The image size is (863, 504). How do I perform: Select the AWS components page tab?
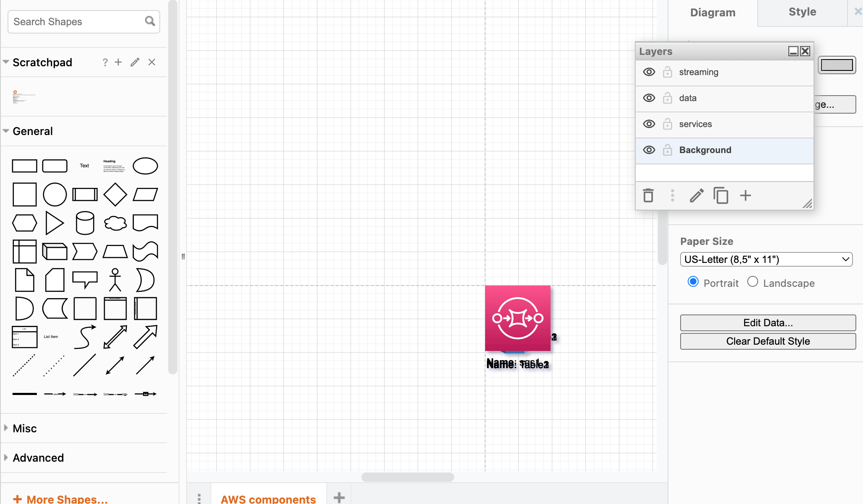268,499
